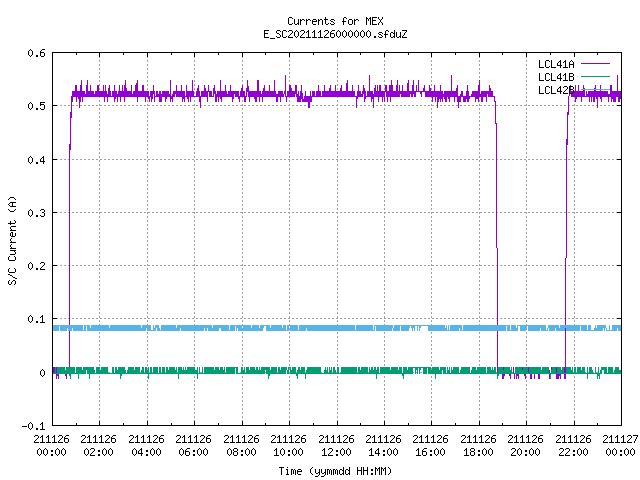Click the 211126 22:00 x-axis tick label
Image resolution: width=640 pixels, height=480 pixels.
(573, 445)
